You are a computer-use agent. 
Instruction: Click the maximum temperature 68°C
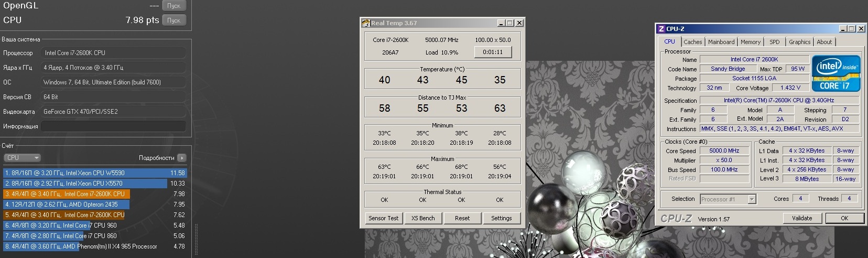coord(461,167)
